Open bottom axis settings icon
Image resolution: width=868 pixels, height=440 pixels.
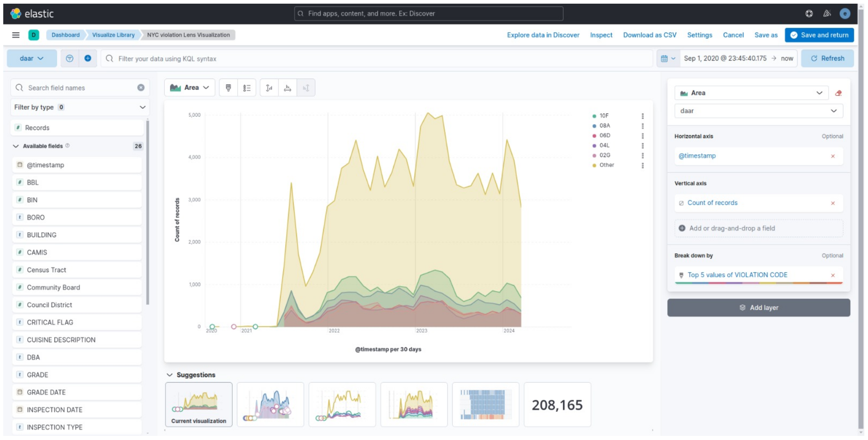pyautogui.click(x=287, y=88)
